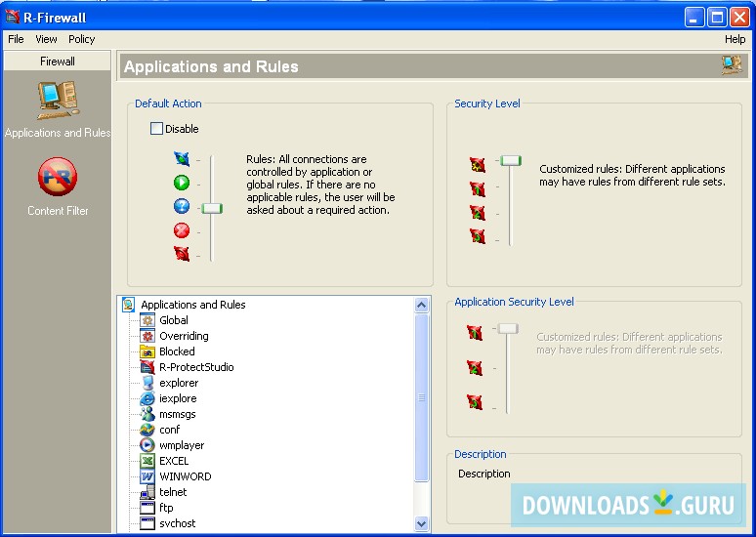Viewport: 756px width, 537px height.
Task: Click the green play arrow icon
Action: click(x=182, y=183)
